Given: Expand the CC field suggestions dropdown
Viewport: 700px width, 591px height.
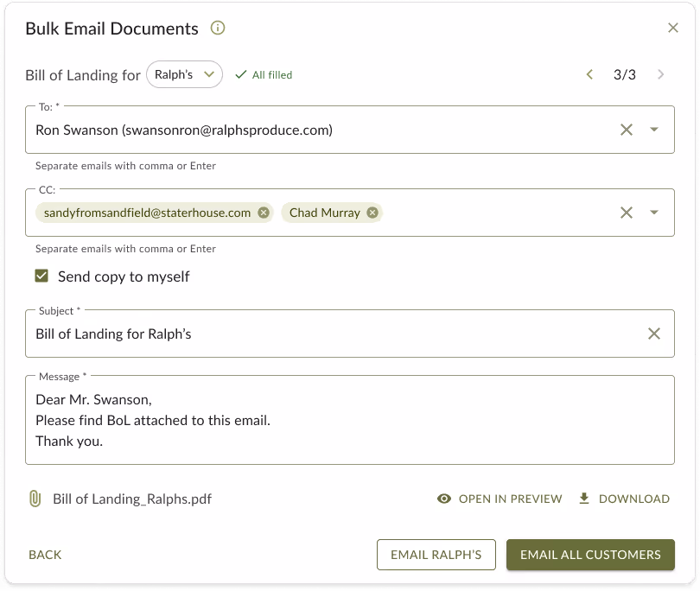Looking at the screenshot, I should pos(653,212).
